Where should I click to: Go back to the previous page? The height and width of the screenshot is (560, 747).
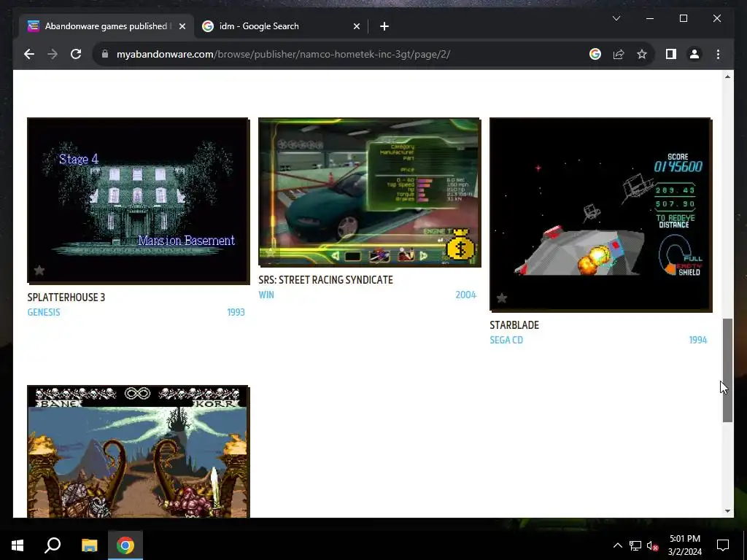pos(29,54)
